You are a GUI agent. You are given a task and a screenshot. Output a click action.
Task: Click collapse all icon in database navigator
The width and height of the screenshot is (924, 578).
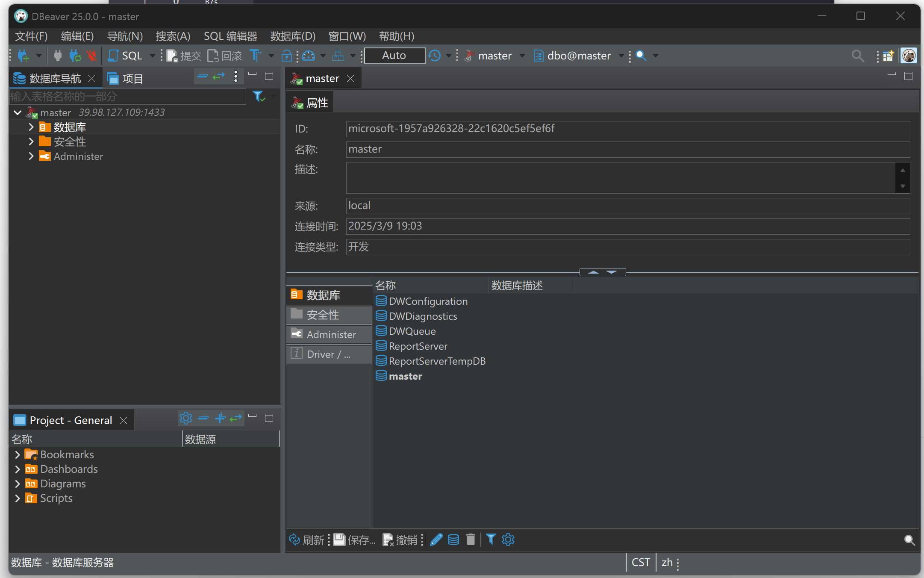coord(203,77)
